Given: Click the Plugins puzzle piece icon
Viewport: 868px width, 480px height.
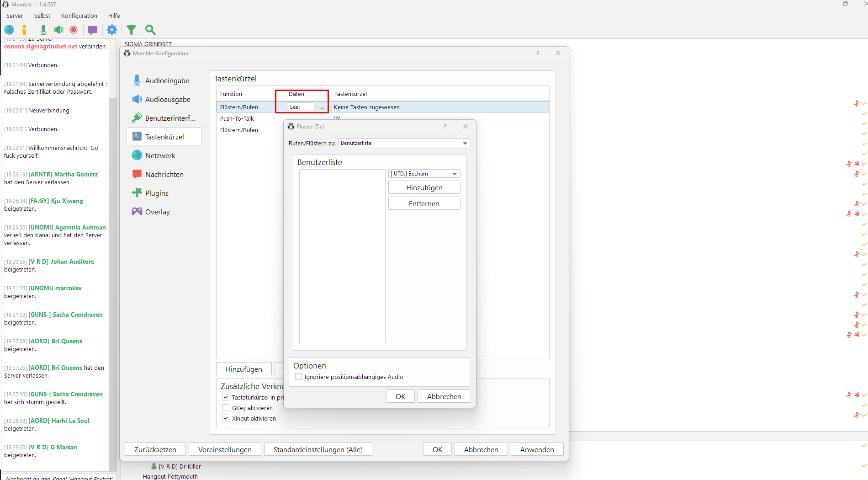Looking at the screenshot, I should coord(137,193).
